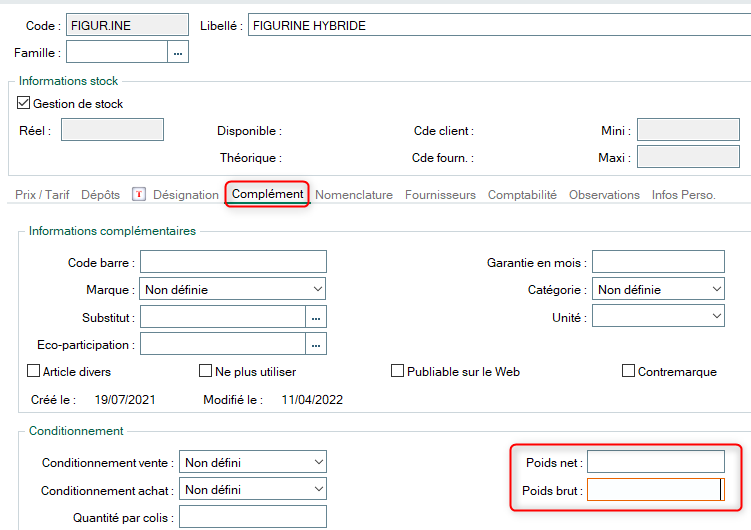Open the Catégorie dropdown
This screenshot has height=530, width=751.
click(x=659, y=289)
